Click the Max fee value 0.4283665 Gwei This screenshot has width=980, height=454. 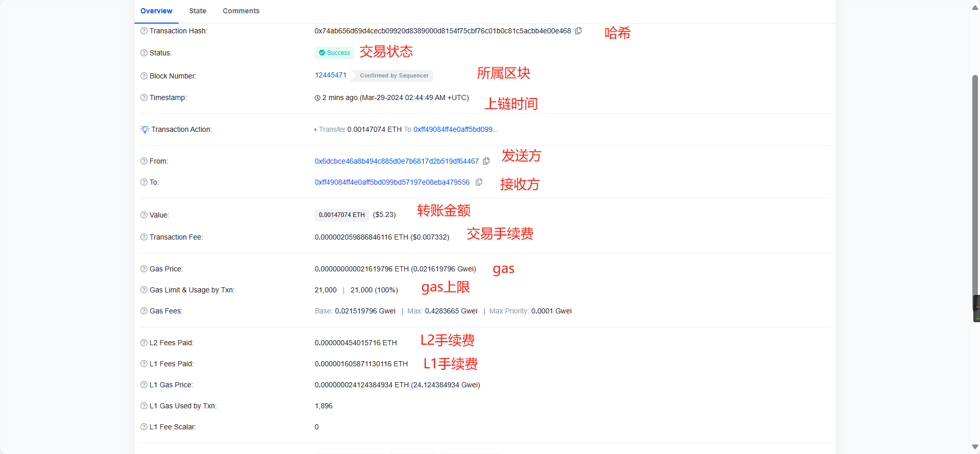pos(451,311)
